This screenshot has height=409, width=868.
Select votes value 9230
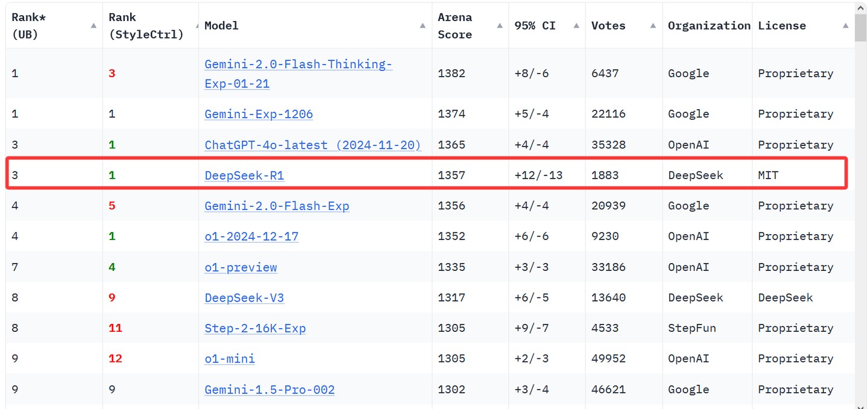[605, 236]
